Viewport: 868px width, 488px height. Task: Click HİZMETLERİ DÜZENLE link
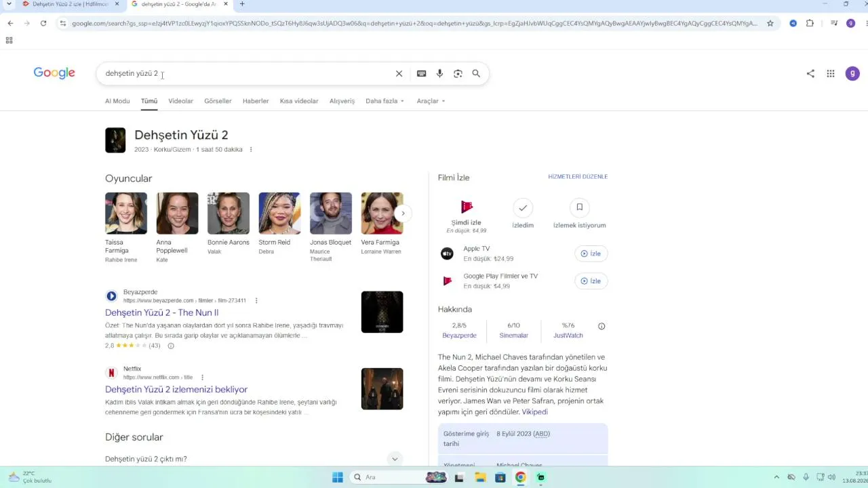pyautogui.click(x=578, y=177)
